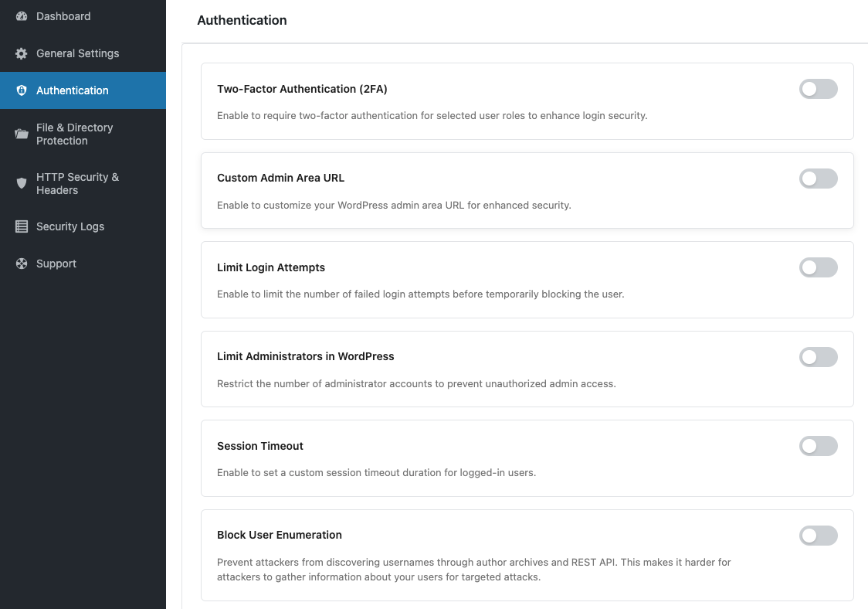Enable Block User Enumeration toggle
The height and width of the screenshot is (609, 868).
pos(818,536)
